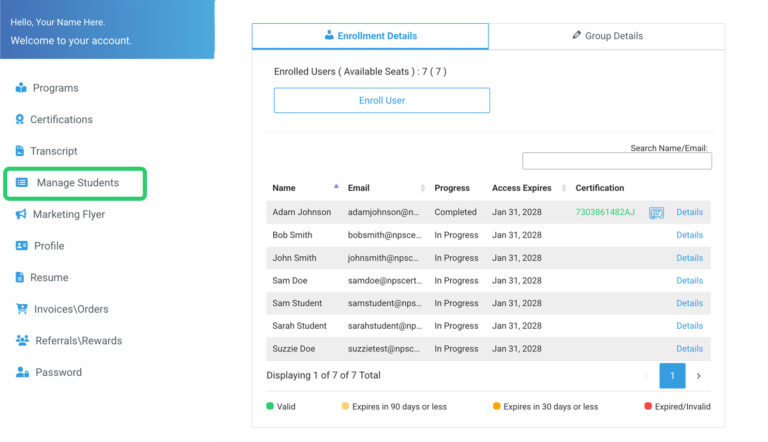The width and height of the screenshot is (768, 442).
Task: Click the green Valid legend swatch
Action: [x=270, y=406]
